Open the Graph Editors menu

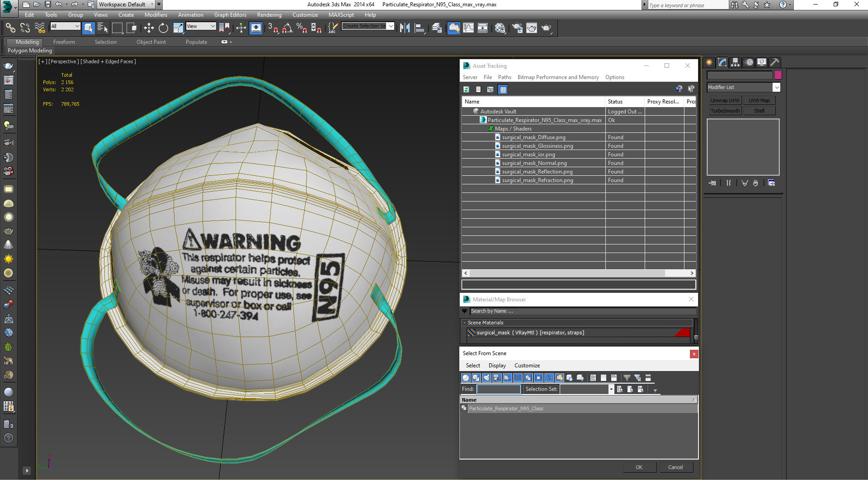(230, 15)
